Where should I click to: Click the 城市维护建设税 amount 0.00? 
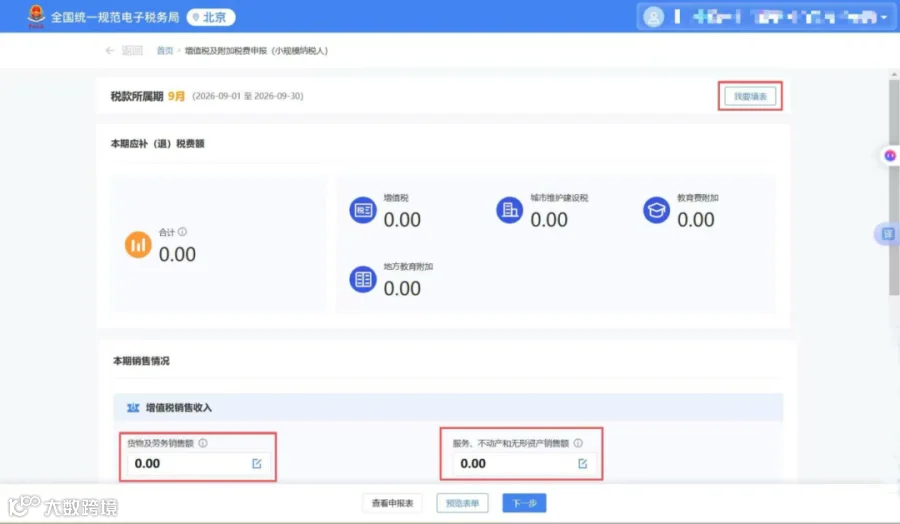click(x=549, y=220)
